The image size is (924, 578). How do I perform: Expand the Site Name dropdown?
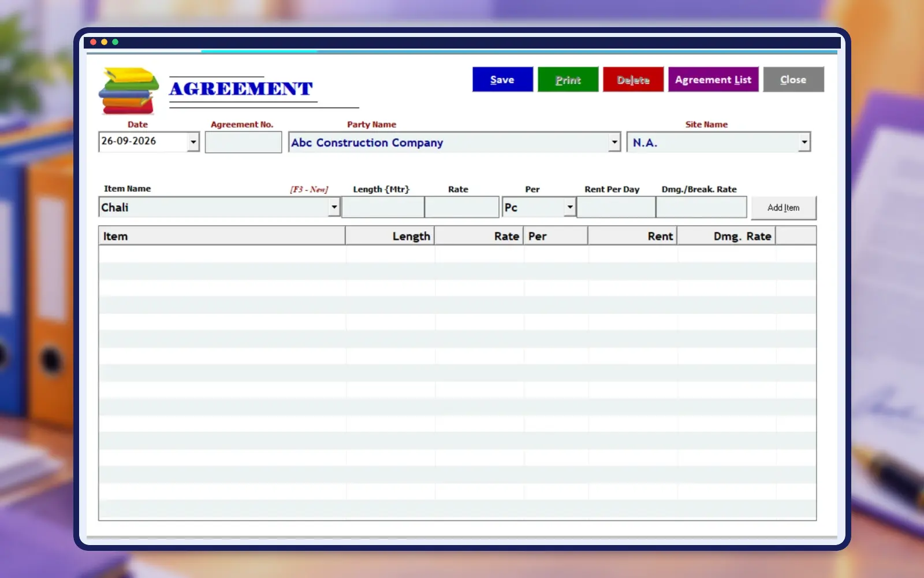pyautogui.click(x=804, y=142)
